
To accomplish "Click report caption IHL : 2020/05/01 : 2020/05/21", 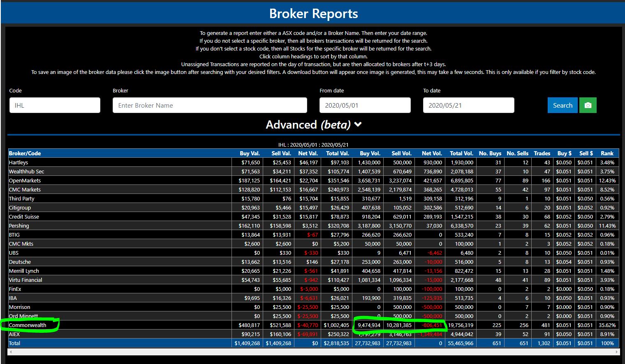I will point(313,145).
